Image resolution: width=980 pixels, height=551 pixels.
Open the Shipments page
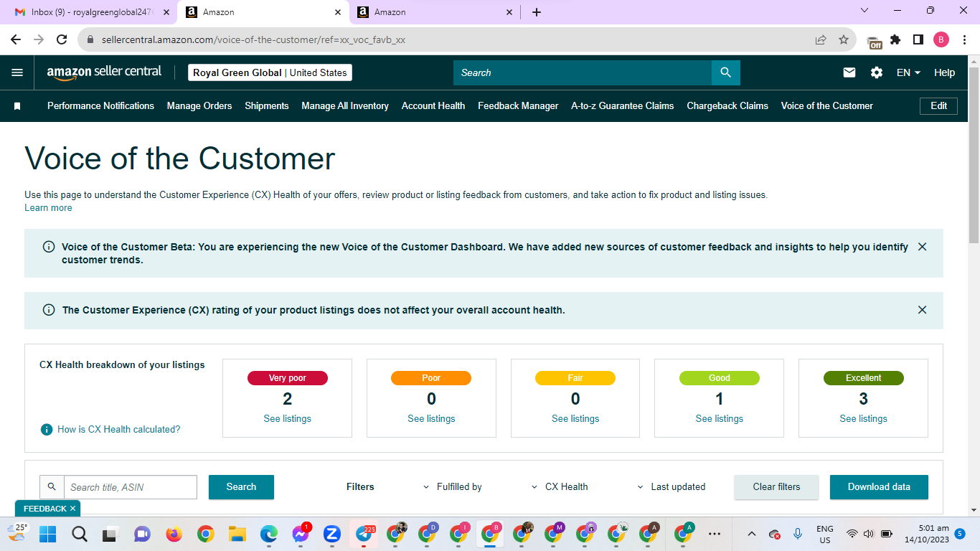267,106
